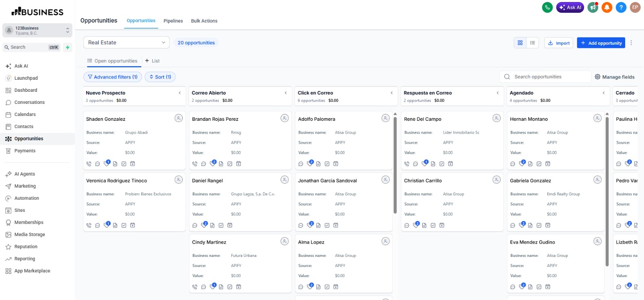Click the 20 opportunities count badge

point(196,43)
